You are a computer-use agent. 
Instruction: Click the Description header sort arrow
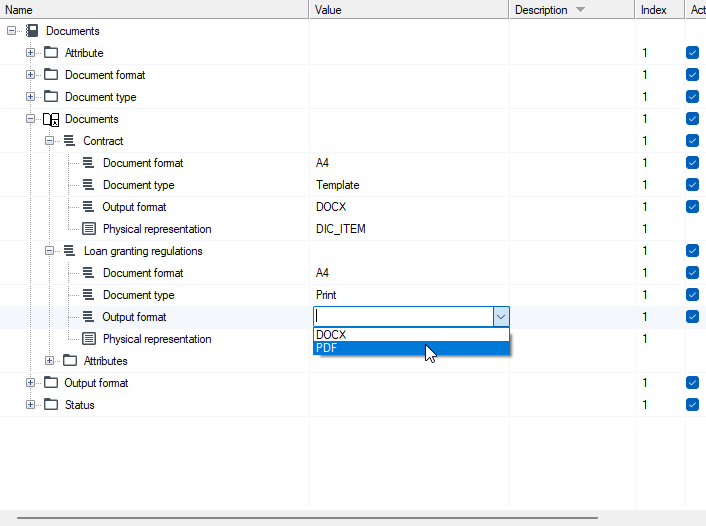tap(580, 9)
